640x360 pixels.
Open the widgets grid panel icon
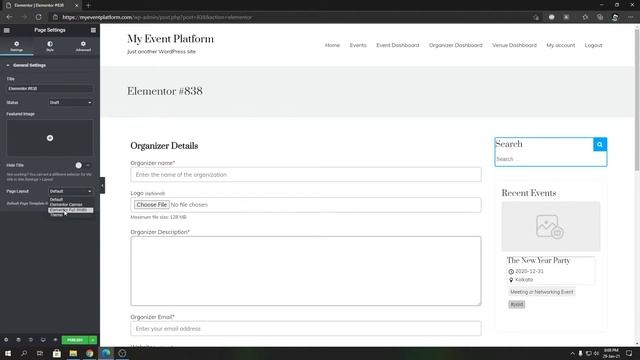coord(93,30)
